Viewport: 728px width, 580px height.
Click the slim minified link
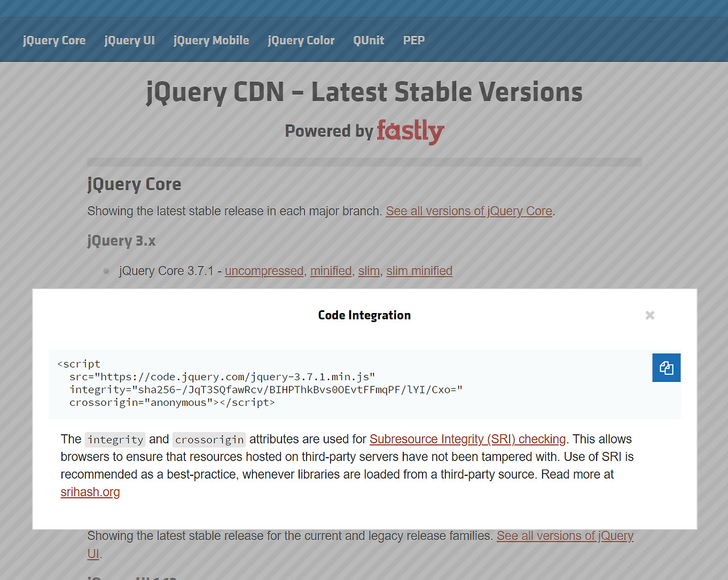coord(420,271)
